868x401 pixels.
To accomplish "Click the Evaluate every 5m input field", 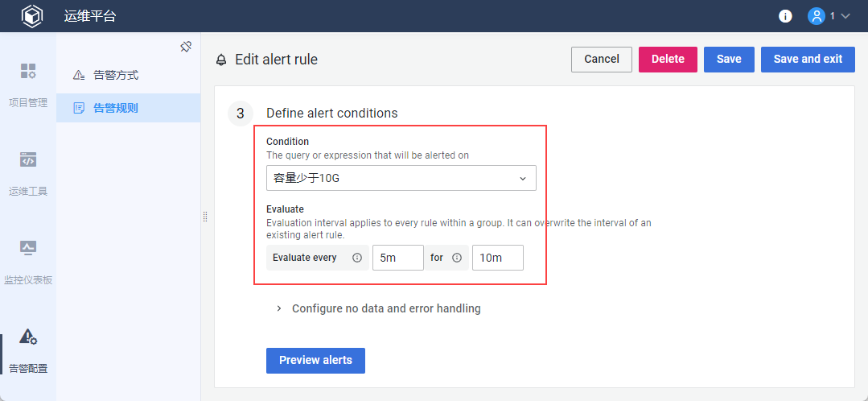I will [x=397, y=258].
